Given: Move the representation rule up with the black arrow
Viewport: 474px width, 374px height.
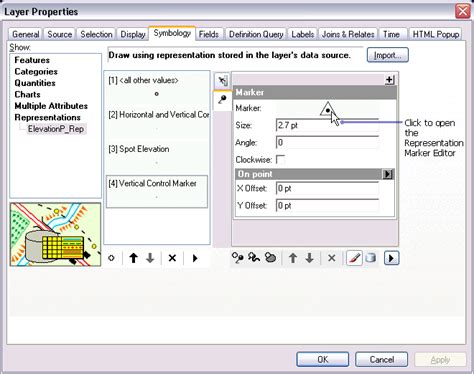Looking at the screenshot, I should (x=134, y=258).
